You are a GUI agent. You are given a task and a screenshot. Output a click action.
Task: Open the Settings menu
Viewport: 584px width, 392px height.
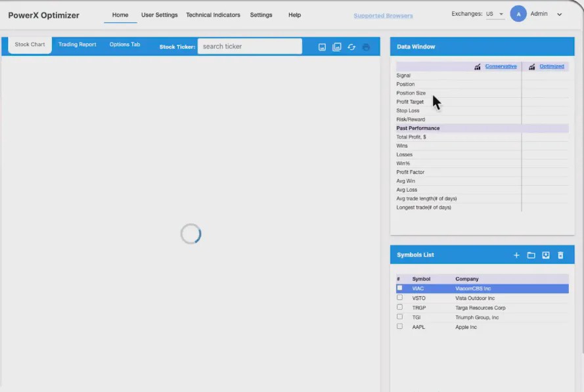tap(261, 15)
